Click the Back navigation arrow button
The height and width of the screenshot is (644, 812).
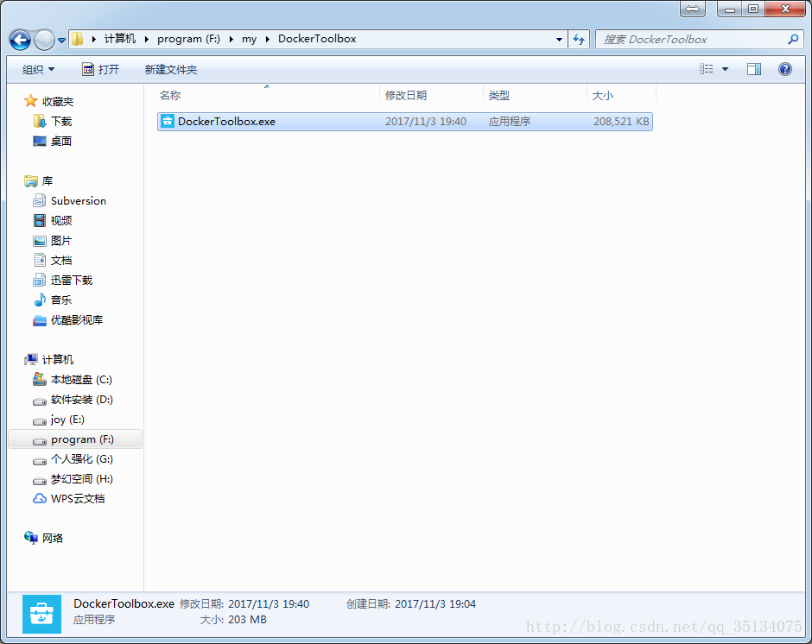tap(20, 40)
